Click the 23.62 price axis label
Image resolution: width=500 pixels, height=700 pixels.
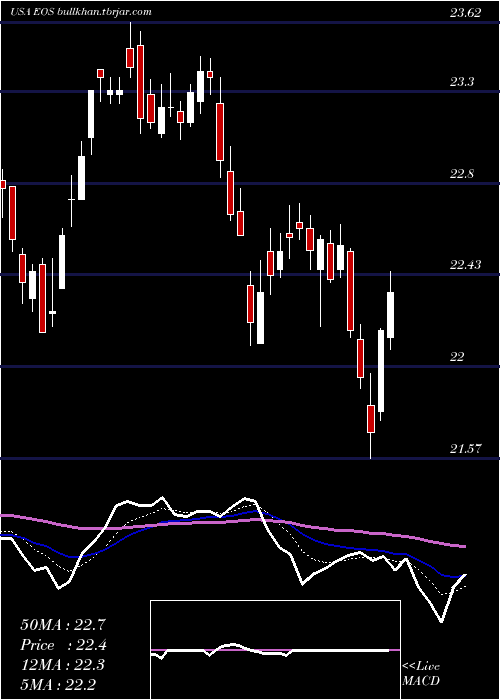pos(466,12)
